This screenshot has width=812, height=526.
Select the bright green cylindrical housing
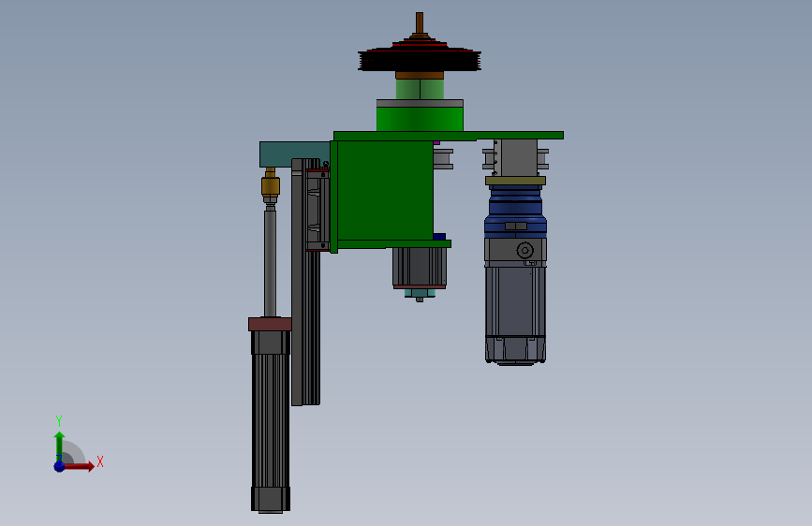[x=420, y=119]
